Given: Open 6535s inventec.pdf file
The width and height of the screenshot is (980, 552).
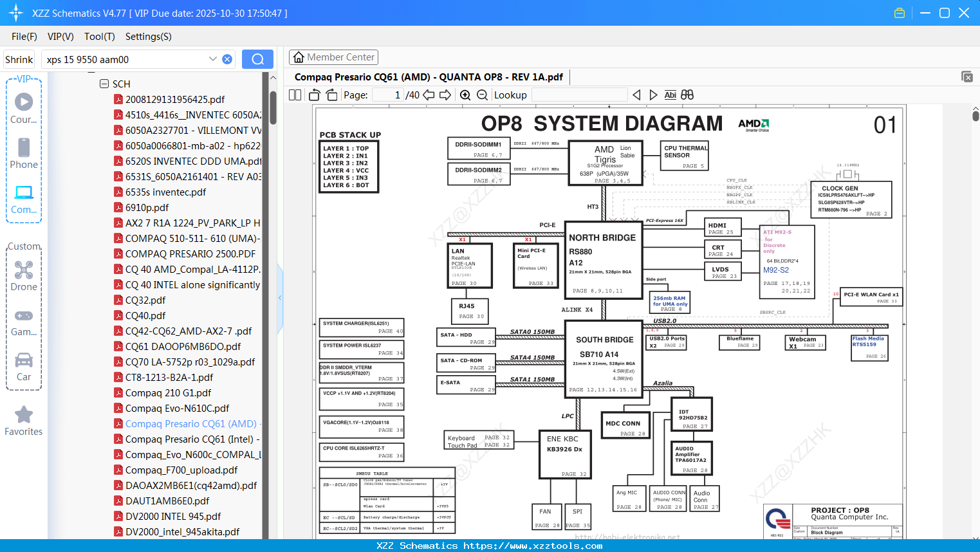Looking at the screenshot, I should [x=165, y=192].
